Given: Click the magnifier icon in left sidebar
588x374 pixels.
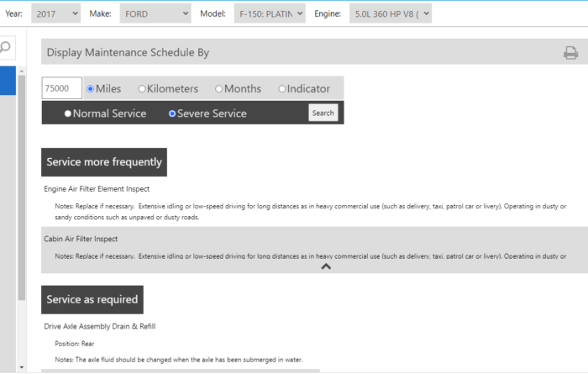Looking at the screenshot, I should tap(5, 49).
